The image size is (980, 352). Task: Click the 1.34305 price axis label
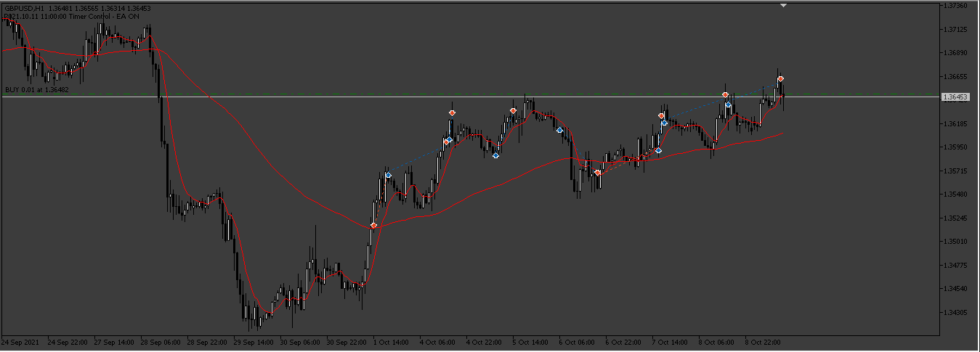point(955,312)
